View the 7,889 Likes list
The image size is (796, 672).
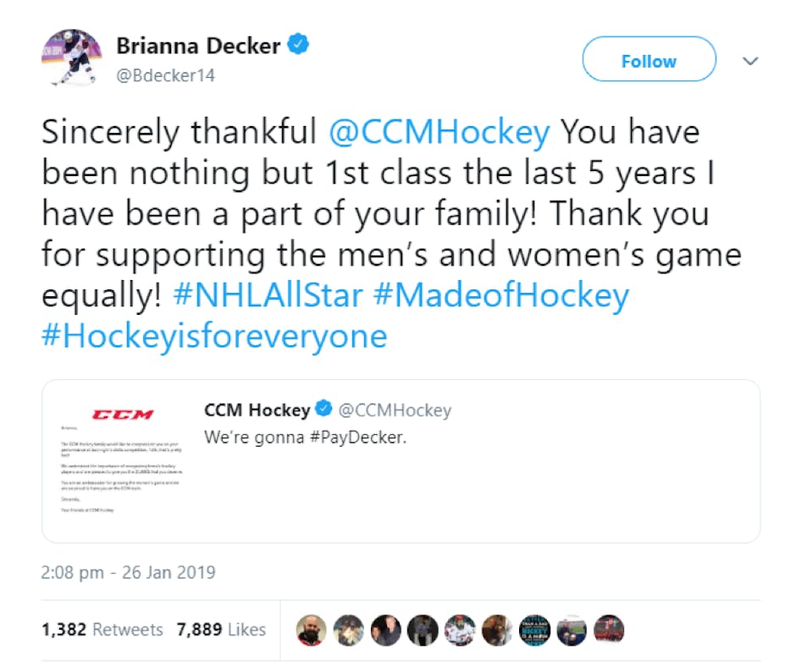[221, 630]
